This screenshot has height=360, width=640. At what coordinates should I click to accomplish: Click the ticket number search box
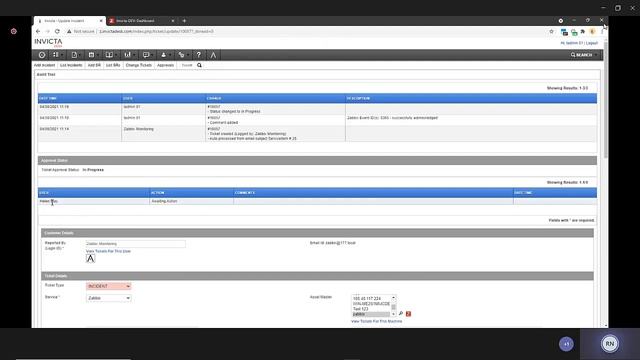point(187,65)
